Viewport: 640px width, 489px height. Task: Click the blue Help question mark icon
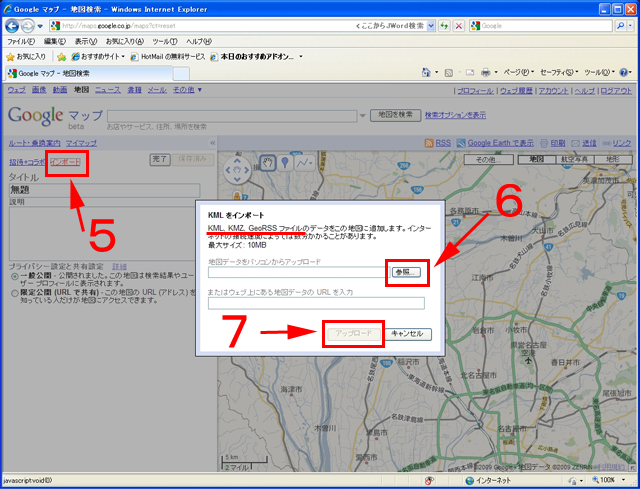[x=623, y=73]
